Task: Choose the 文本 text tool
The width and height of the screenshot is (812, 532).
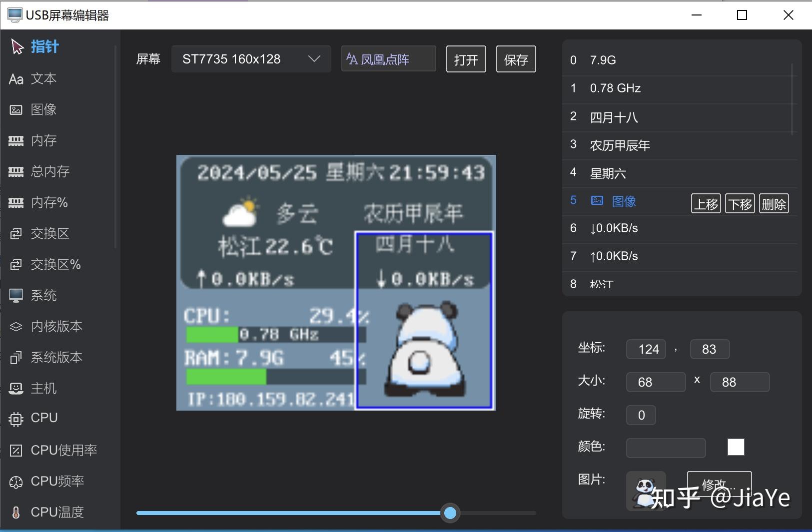Action: 33,78
